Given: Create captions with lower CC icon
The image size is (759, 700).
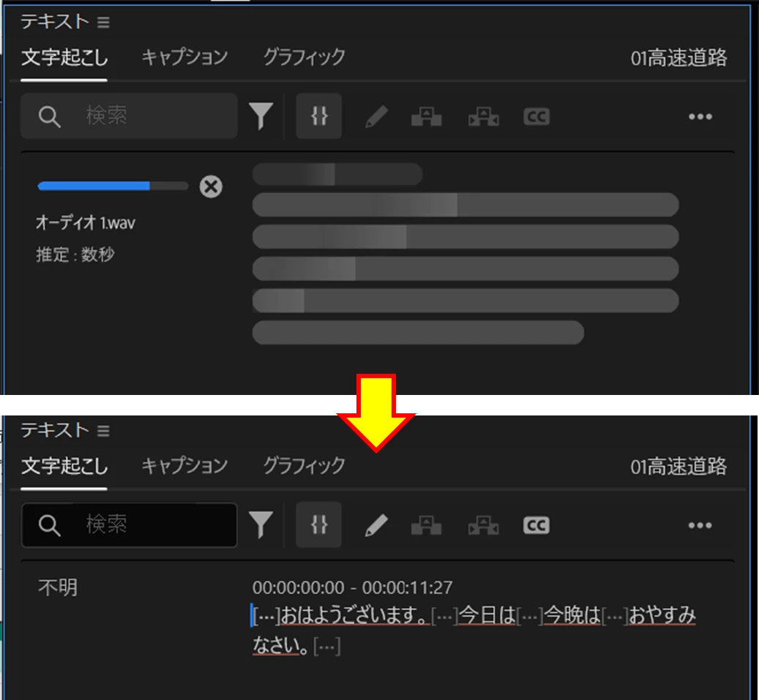Looking at the screenshot, I should [536, 525].
